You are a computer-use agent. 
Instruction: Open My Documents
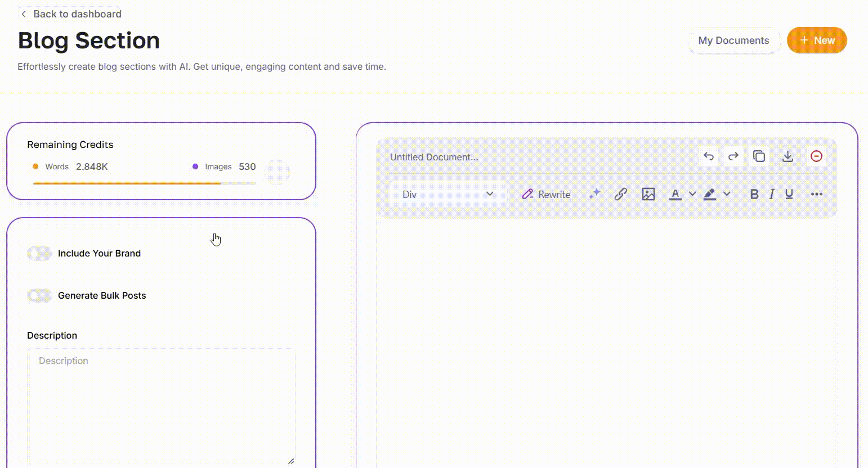[x=733, y=40]
